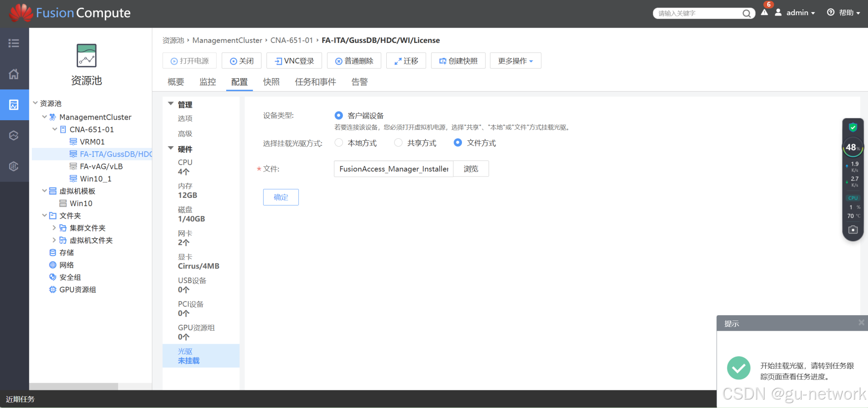Click the search magnifier icon
Viewport: 868px width, 408px height.
(x=747, y=13)
